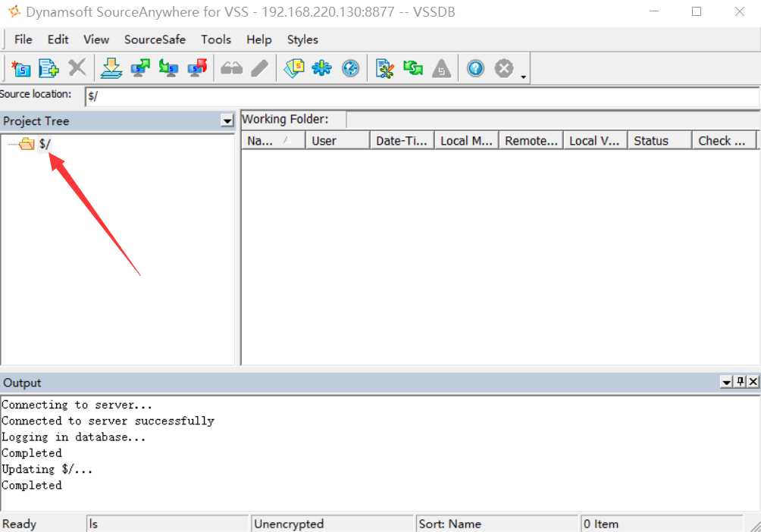Viewport: 761px width, 532px height.
Task: Click the Check Out toolbar icon
Action: point(140,68)
